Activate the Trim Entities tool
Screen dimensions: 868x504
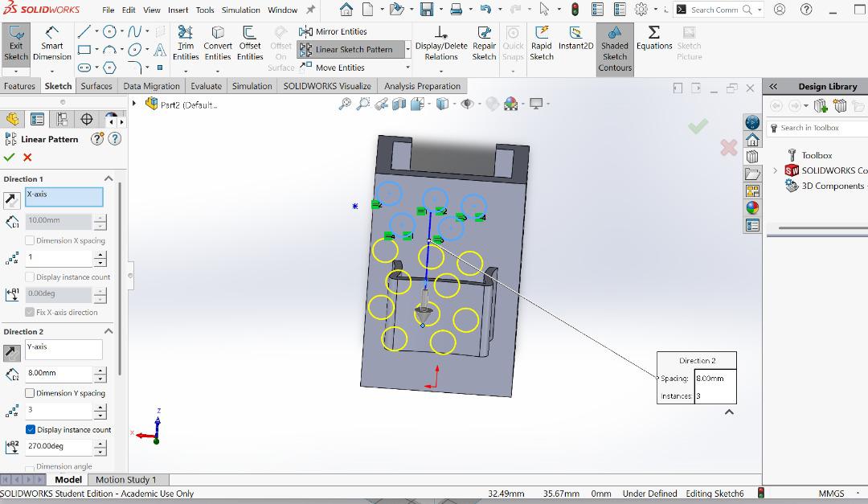coord(186,43)
